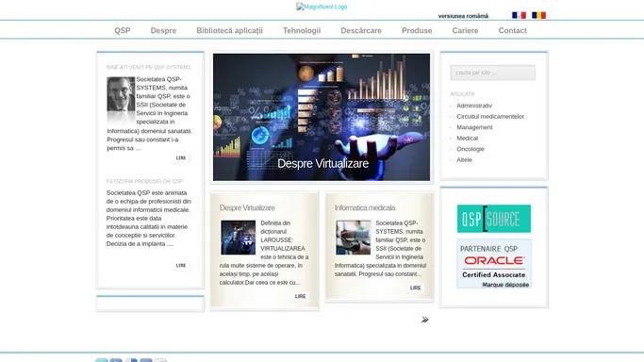This screenshot has height=362, width=644.
Task: Open the QSP Source banner
Action: pos(494,219)
